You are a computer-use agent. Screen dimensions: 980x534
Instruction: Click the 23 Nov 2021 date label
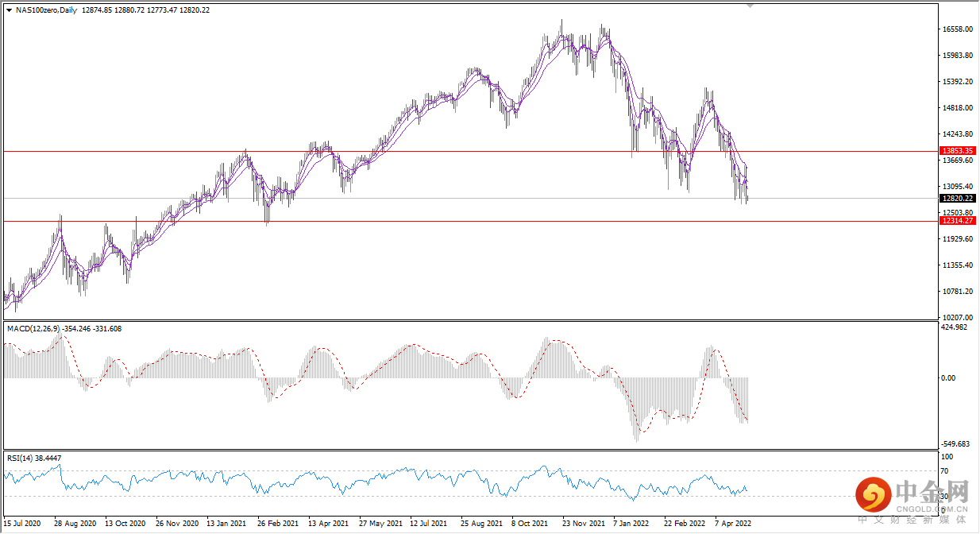[583, 524]
